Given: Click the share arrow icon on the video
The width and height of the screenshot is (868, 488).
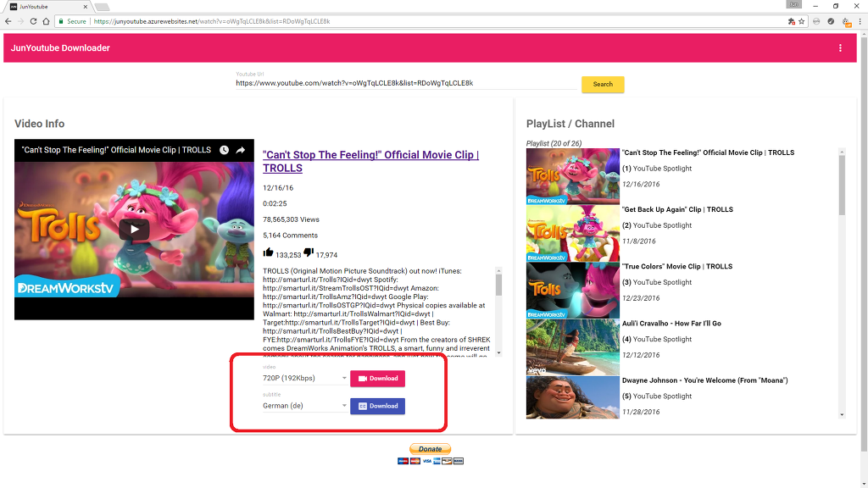Looking at the screenshot, I should tap(240, 150).
